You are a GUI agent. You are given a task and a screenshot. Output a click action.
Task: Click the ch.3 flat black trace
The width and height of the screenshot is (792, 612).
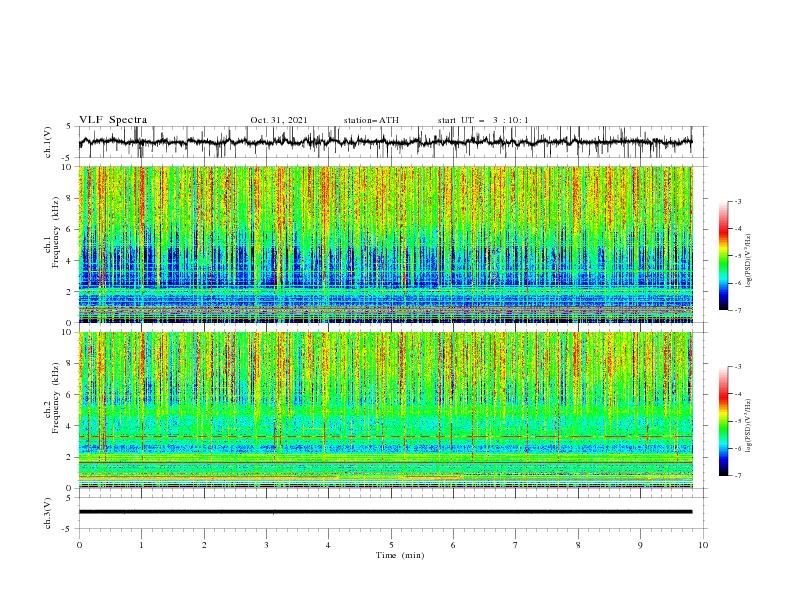click(x=385, y=512)
